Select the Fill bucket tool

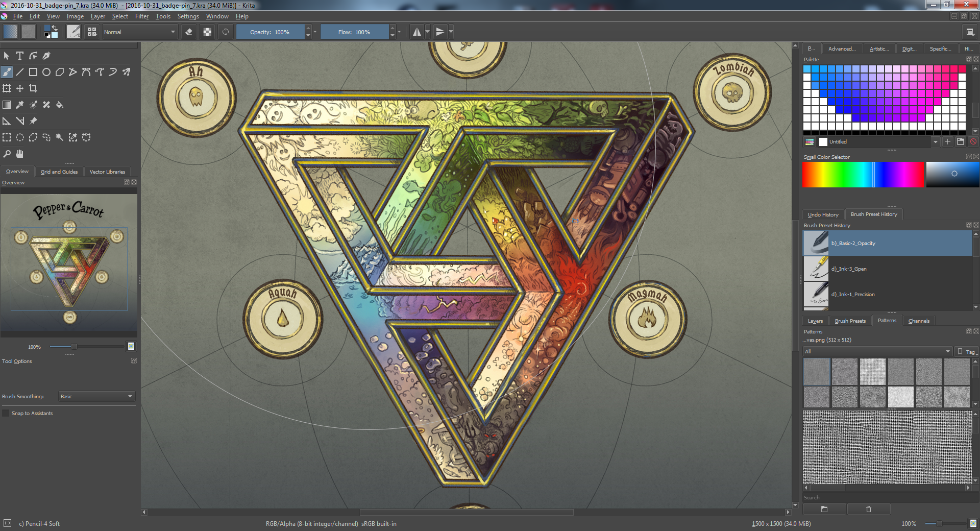(x=60, y=105)
